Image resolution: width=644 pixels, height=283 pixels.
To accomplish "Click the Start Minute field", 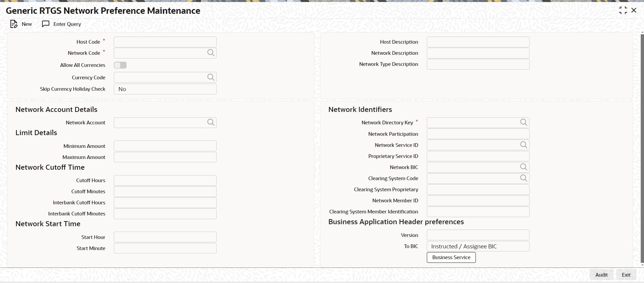I will (165, 248).
